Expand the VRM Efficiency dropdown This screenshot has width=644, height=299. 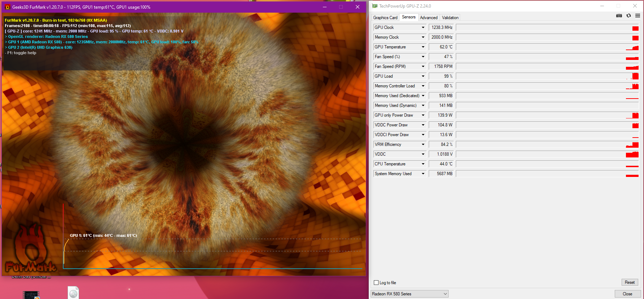coord(423,144)
